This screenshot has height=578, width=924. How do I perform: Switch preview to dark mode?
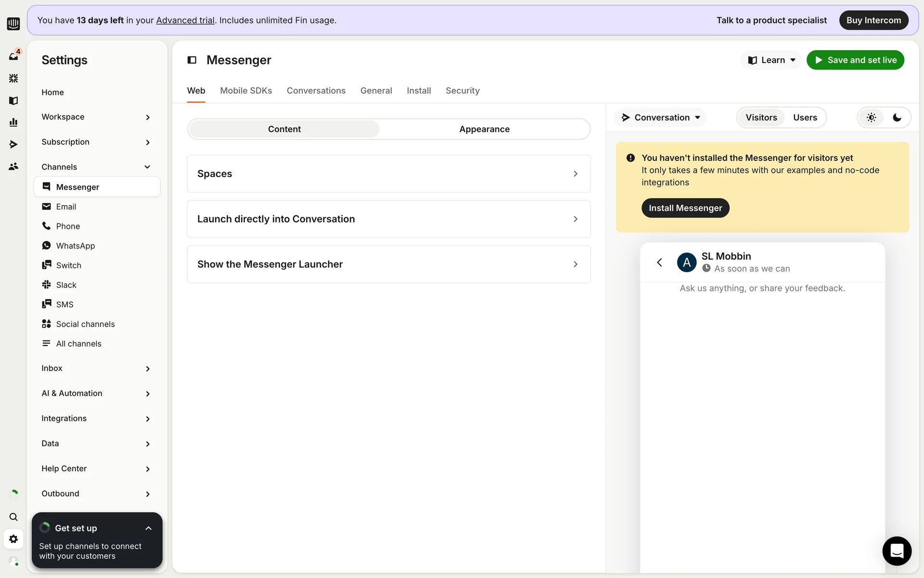click(897, 118)
